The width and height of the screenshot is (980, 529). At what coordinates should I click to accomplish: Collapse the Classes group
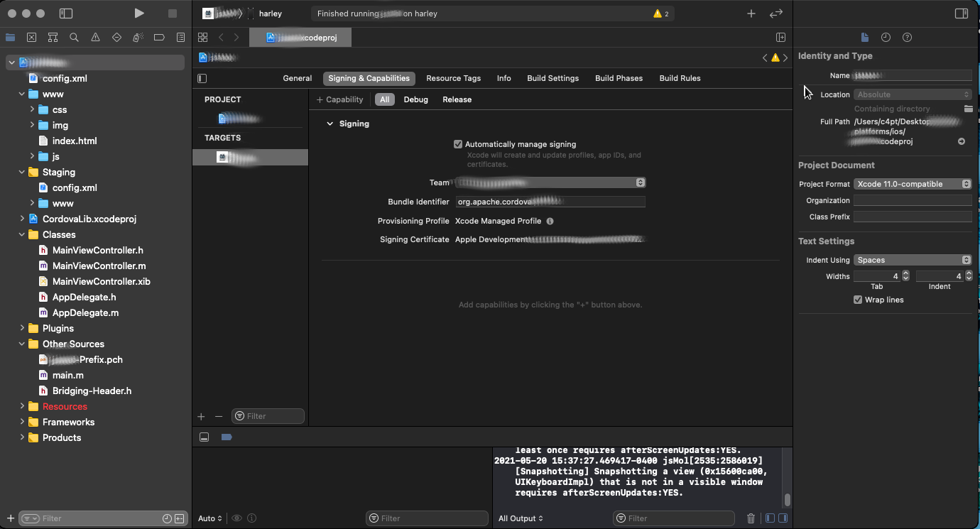click(x=22, y=234)
